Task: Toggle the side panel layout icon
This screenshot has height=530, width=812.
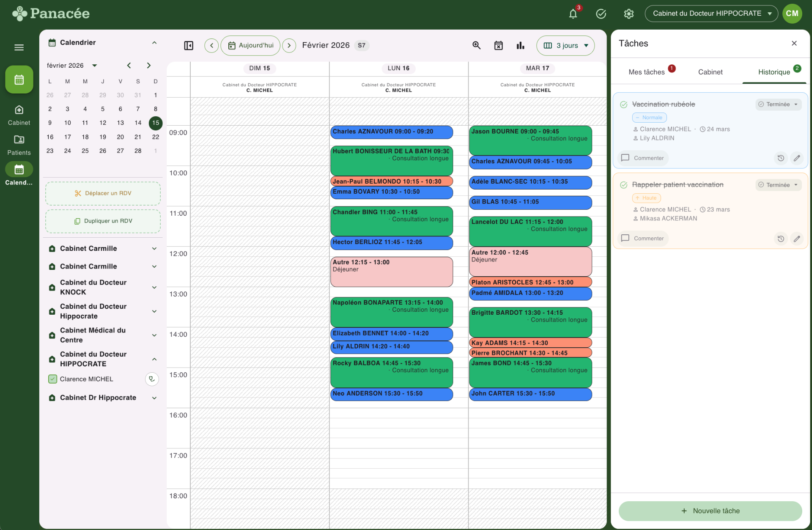Action: (189, 45)
